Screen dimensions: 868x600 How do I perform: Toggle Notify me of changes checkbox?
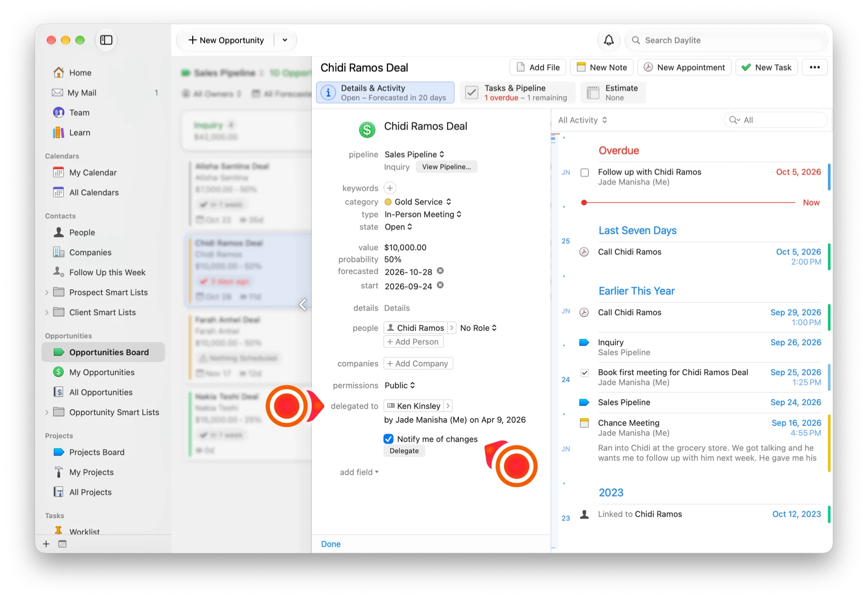click(388, 439)
